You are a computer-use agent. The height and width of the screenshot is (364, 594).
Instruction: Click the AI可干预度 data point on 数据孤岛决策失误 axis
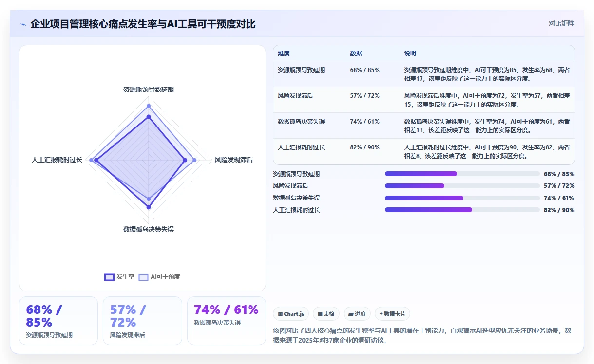[x=149, y=199]
